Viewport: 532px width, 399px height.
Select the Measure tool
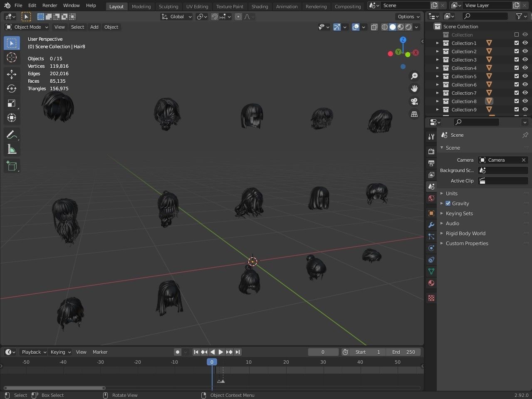coord(12,149)
